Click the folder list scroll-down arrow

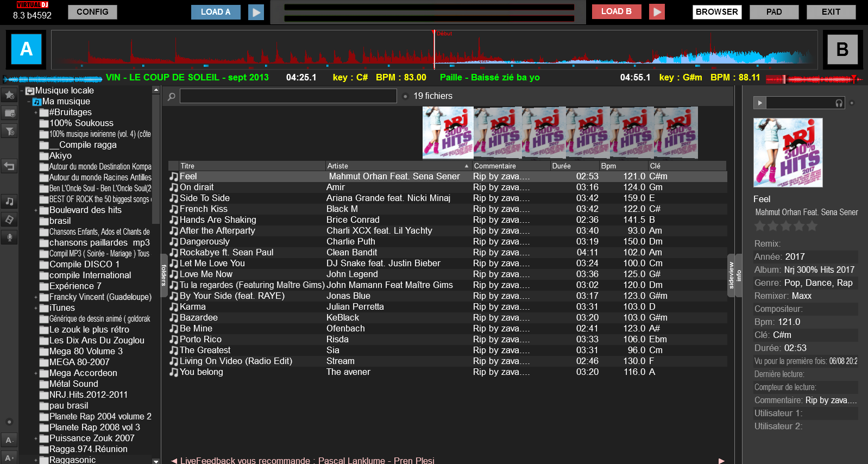click(x=156, y=461)
